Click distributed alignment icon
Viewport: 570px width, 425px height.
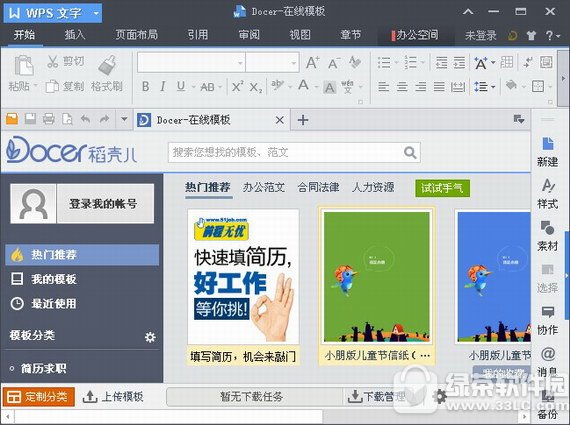point(458,87)
